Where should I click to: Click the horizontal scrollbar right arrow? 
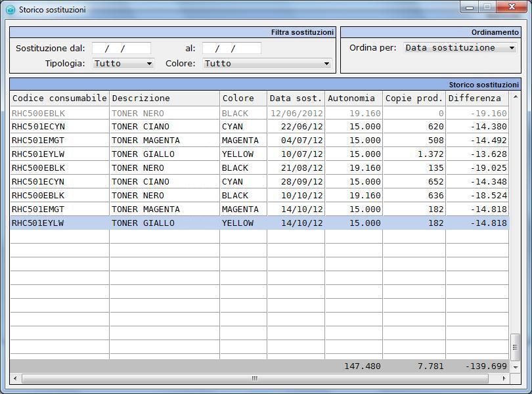504,378
